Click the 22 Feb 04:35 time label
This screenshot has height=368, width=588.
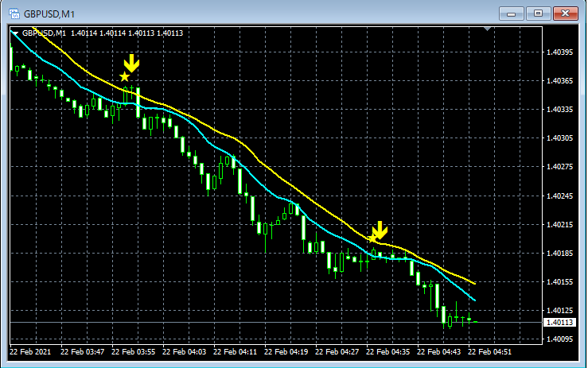coord(387,352)
